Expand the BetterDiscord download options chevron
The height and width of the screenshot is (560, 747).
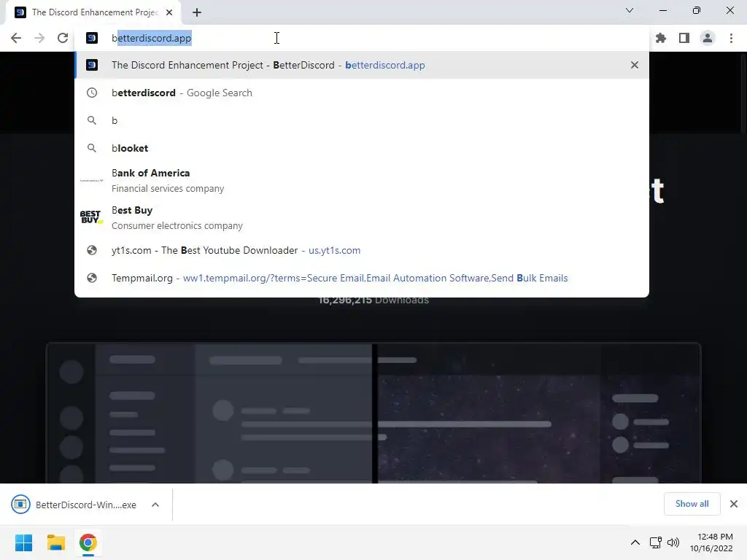click(x=155, y=505)
